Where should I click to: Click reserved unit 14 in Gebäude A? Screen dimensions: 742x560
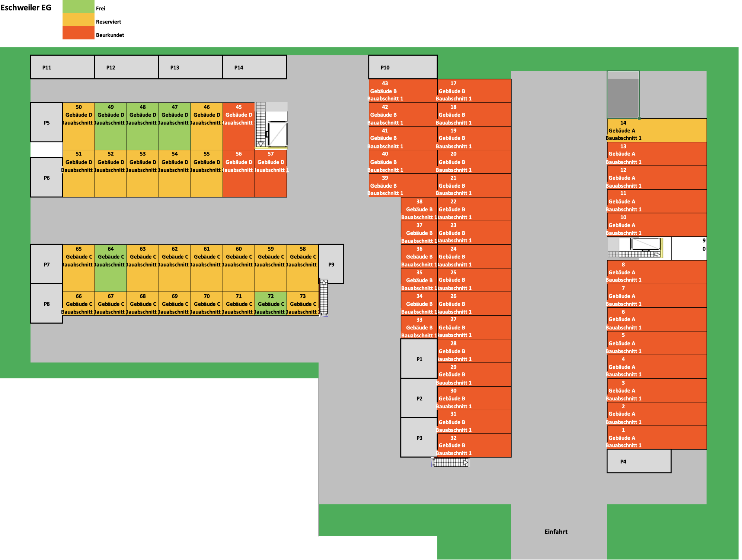click(x=656, y=130)
